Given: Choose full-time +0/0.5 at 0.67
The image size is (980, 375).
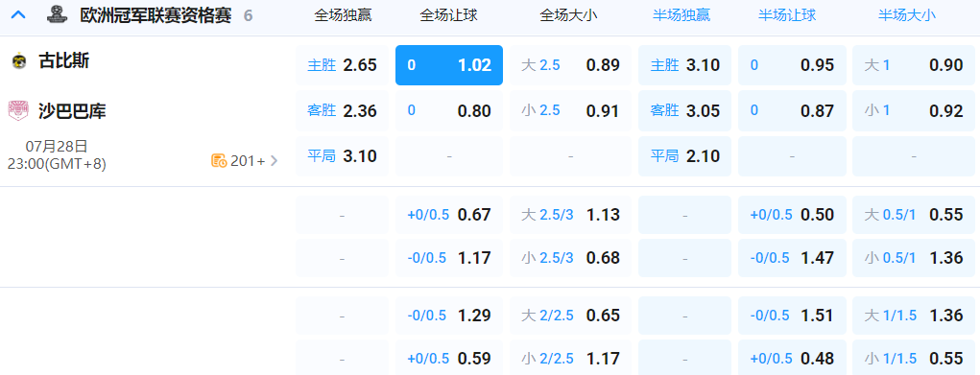Looking at the screenshot, I should point(449,215).
